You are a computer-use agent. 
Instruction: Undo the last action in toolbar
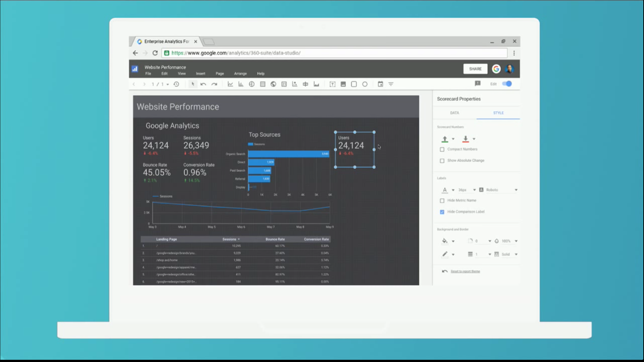point(203,84)
